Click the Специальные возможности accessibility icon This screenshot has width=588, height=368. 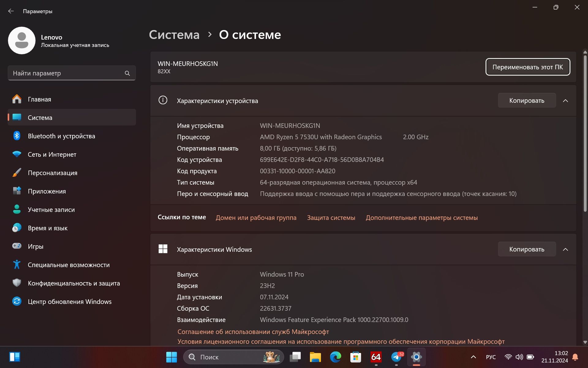coord(17,264)
